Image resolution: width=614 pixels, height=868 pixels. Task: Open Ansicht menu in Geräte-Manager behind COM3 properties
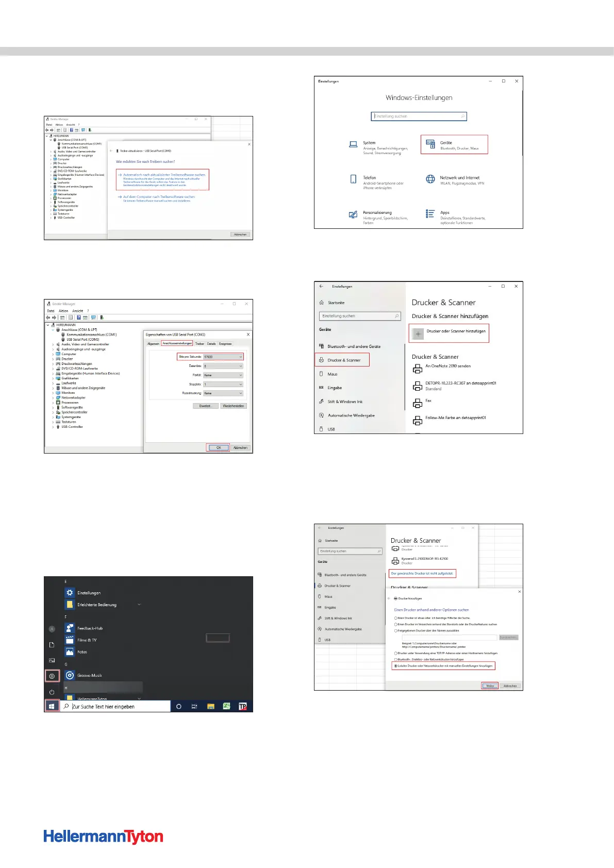click(x=78, y=311)
